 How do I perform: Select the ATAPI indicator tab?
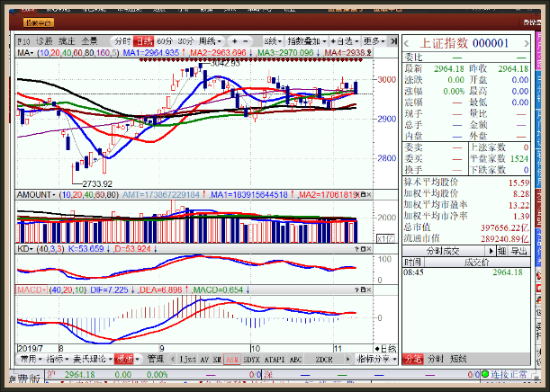[x=275, y=359]
